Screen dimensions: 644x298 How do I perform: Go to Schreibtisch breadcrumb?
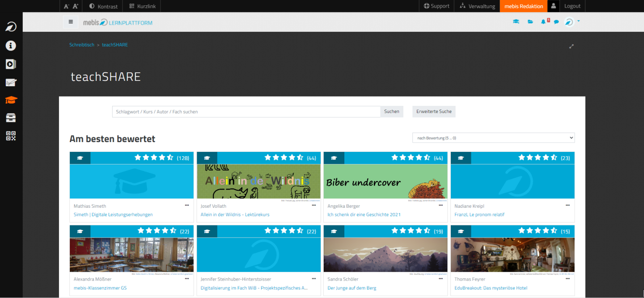[81, 45]
